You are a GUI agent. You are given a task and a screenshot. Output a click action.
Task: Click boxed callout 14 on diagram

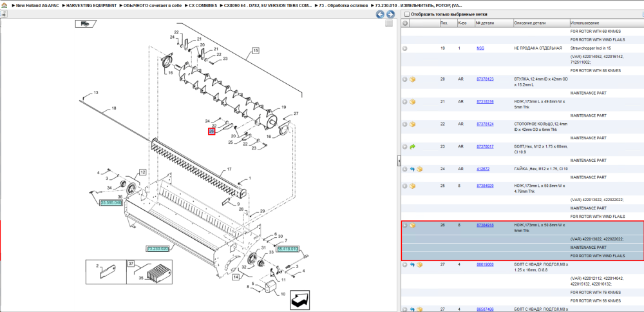click(236, 277)
